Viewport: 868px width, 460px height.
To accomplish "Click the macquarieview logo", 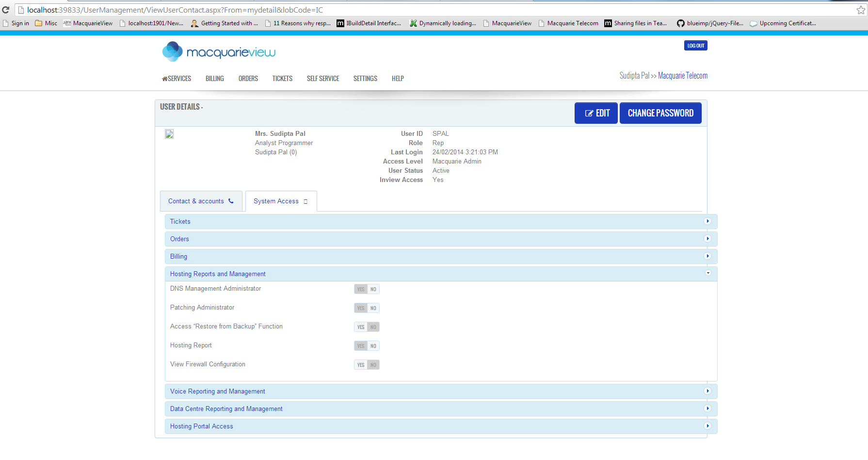I will [219, 51].
